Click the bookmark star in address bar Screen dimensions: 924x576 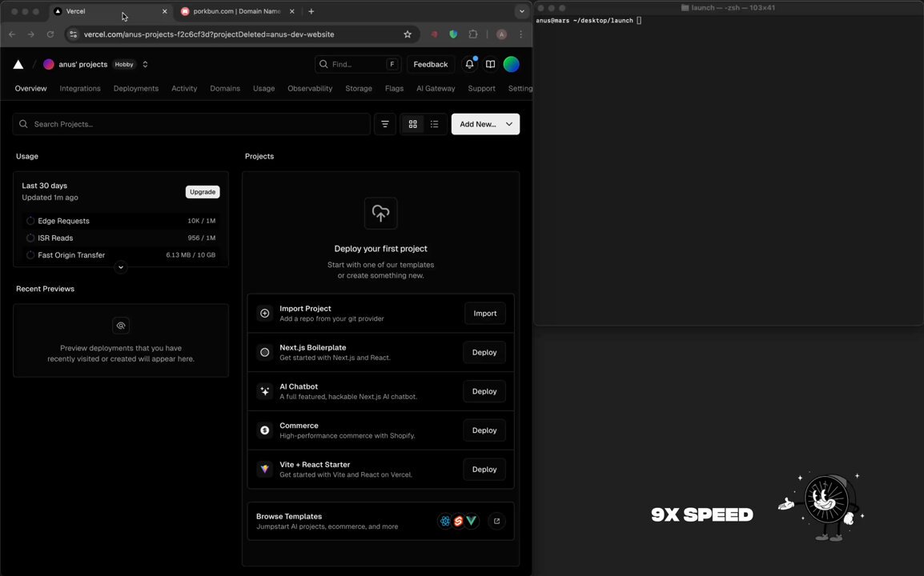[x=408, y=34]
